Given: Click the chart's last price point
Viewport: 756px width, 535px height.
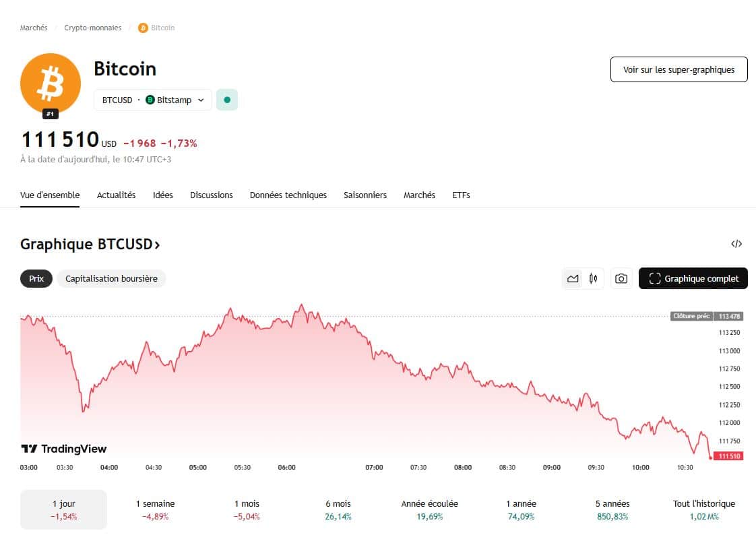Looking at the screenshot, I should tap(711, 458).
